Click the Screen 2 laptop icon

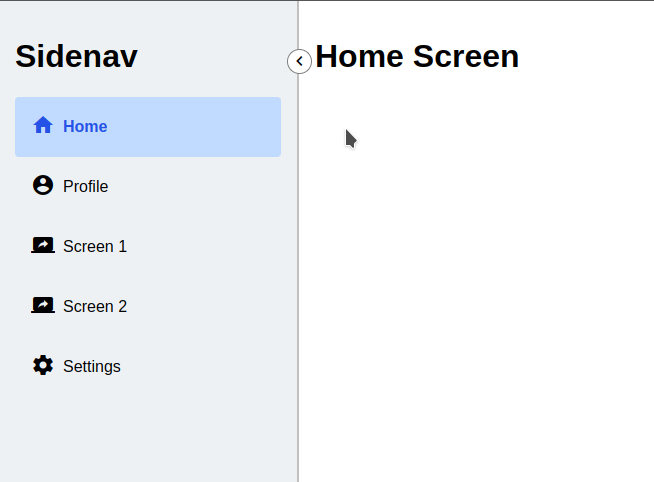(x=43, y=305)
